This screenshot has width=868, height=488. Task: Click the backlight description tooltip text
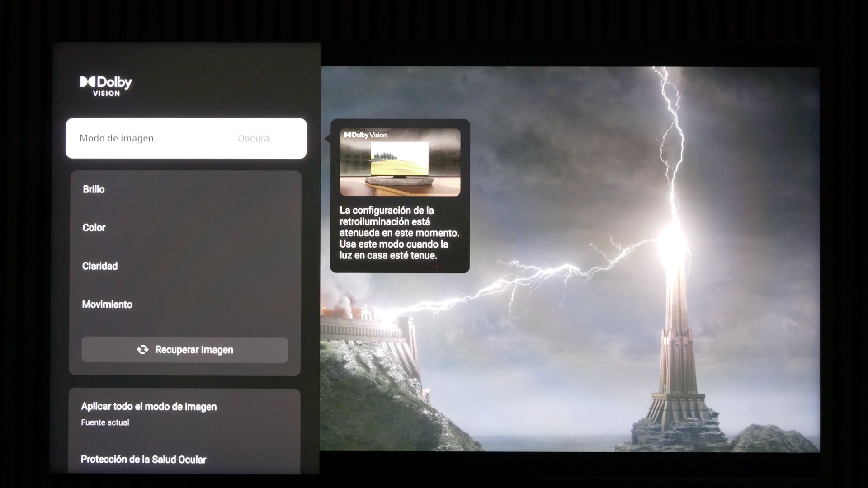[x=399, y=233]
